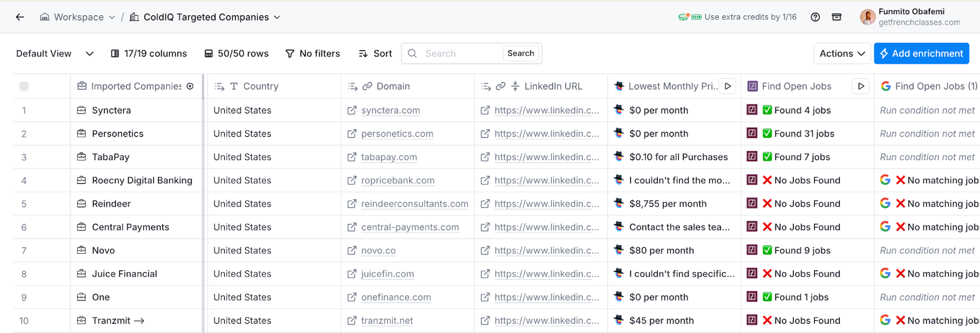The image size is (980, 333).
Task: Click the back arrow icon
Action: (x=20, y=17)
